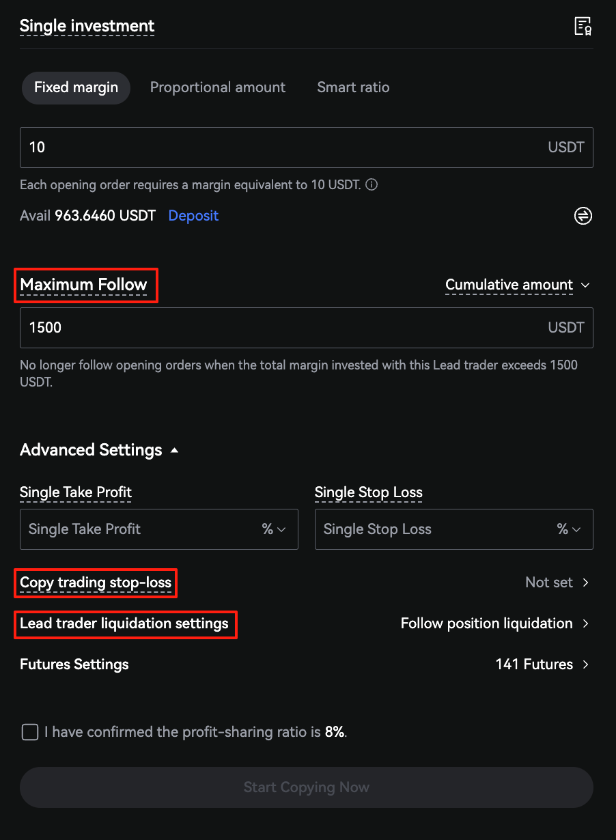Viewport: 616px width, 840px height.
Task: Open Lead trader liquidation settings arrow
Action: click(585, 624)
